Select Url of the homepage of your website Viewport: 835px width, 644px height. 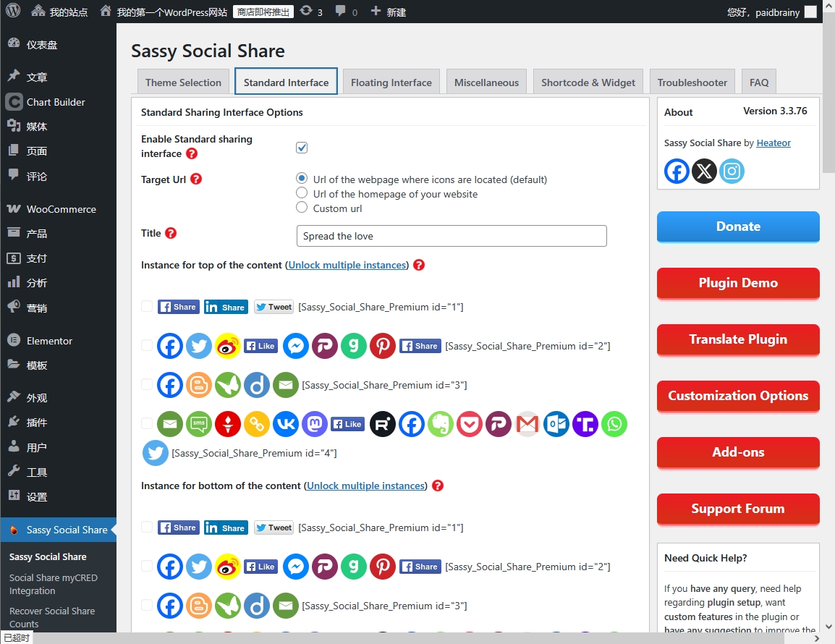[302, 192]
